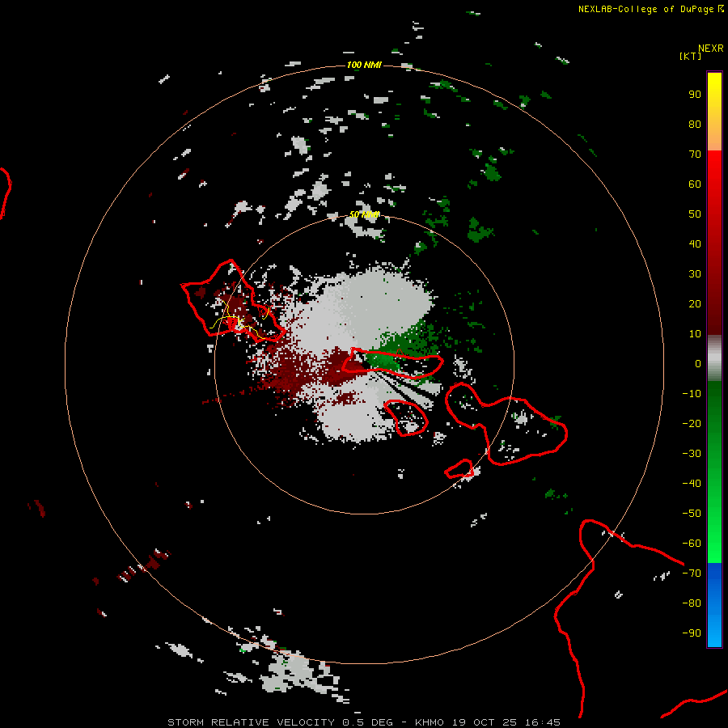
Task: Pick the blue bottom segment of color bar
Action: tap(714, 605)
